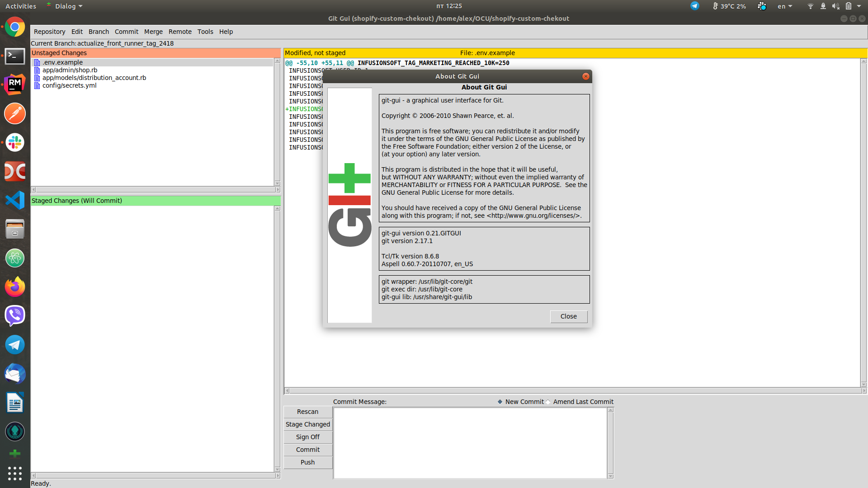Viewport: 868px width, 488px height.
Task: Click the Sign Off button
Action: [x=308, y=437]
